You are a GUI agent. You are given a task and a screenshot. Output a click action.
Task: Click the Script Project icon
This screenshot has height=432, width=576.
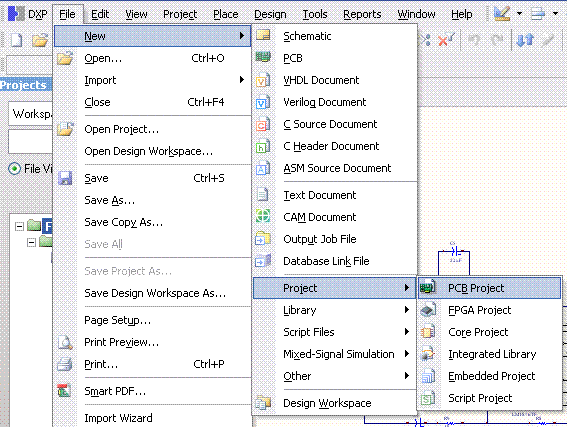click(x=428, y=398)
